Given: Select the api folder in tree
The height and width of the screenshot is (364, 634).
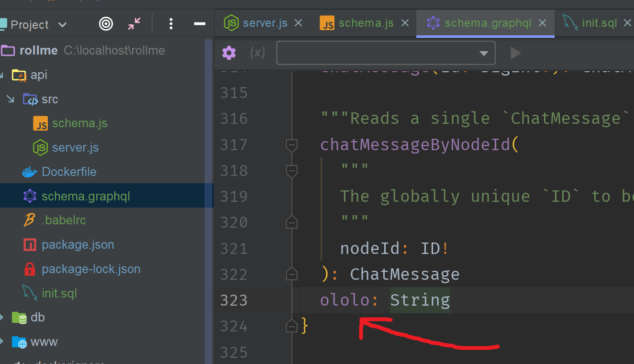Looking at the screenshot, I should coord(39,75).
